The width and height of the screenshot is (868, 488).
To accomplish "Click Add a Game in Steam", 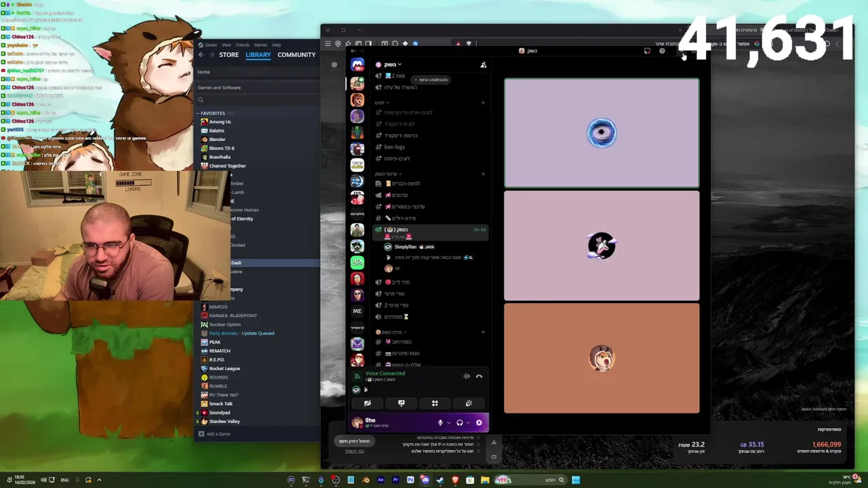I will coord(214,434).
